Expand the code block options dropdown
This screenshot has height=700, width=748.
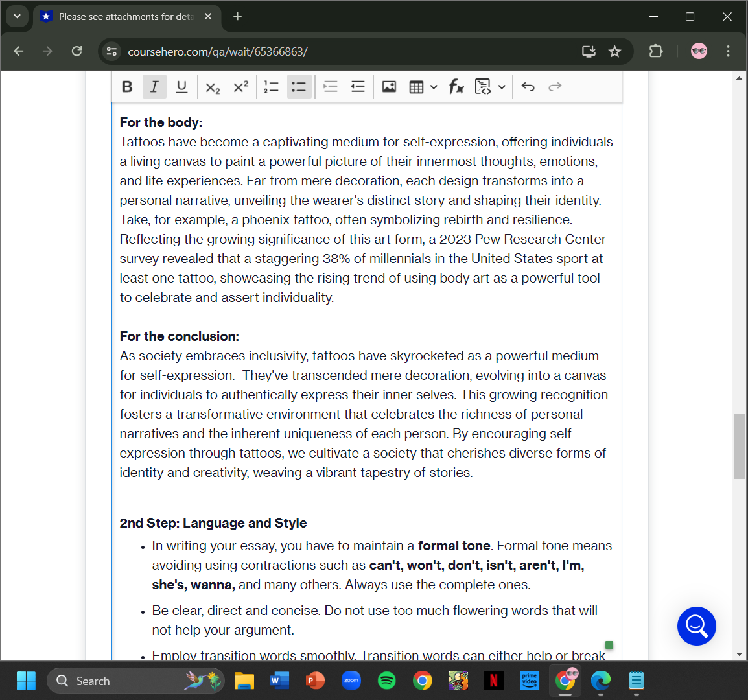pyautogui.click(x=502, y=86)
